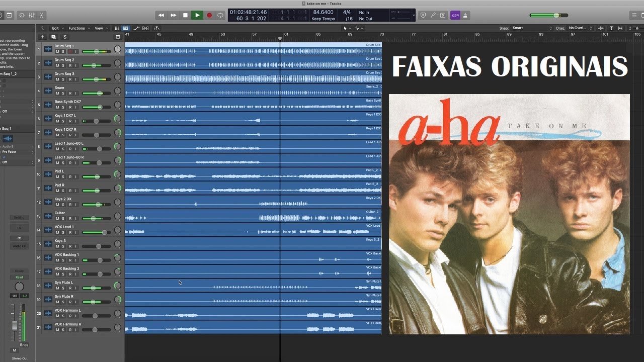
Task: Enable input monitoring on Guitar track
Action: click(76, 219)
